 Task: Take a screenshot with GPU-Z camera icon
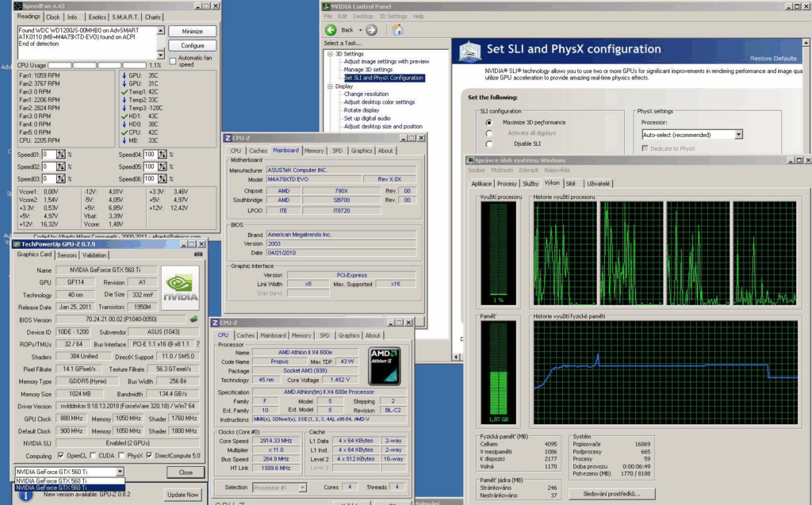(198, 254)
